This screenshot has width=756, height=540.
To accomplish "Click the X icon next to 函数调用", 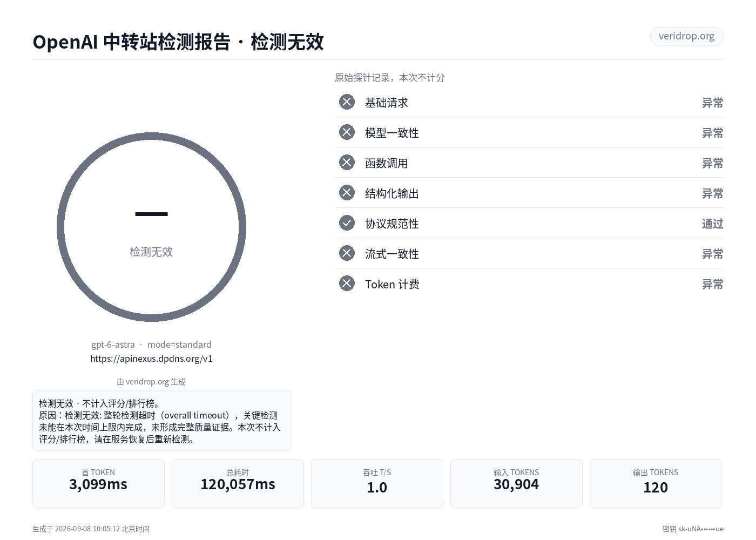I will 347,163.
